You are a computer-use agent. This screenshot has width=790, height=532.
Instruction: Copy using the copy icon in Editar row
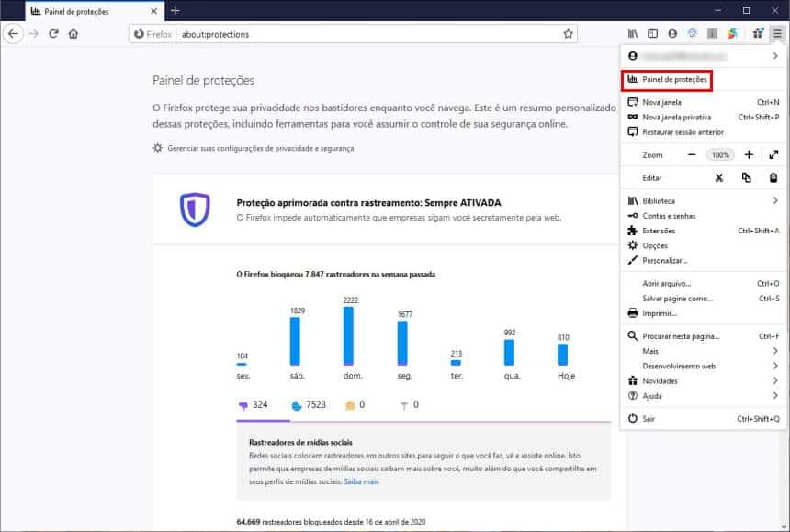click(x=746, y=178)
